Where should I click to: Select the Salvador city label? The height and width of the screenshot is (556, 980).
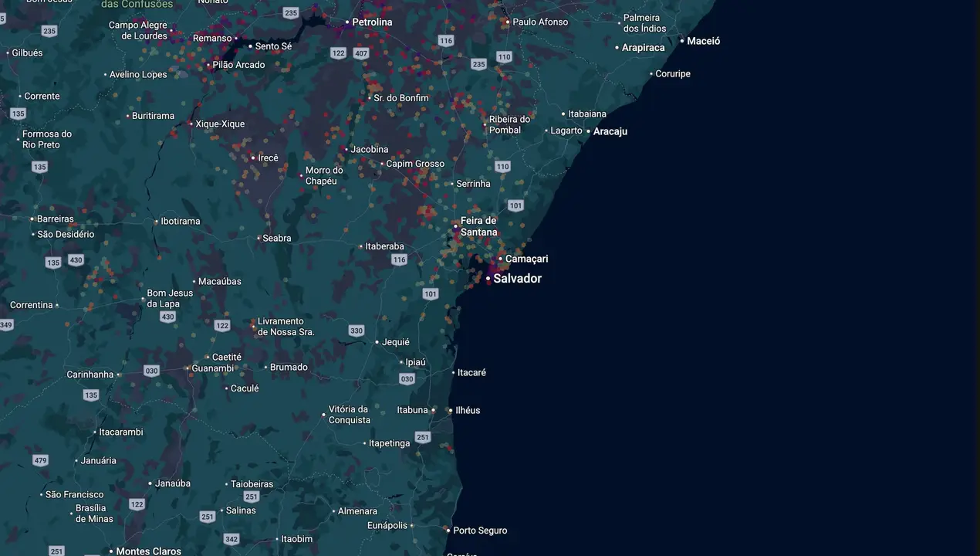517,279
